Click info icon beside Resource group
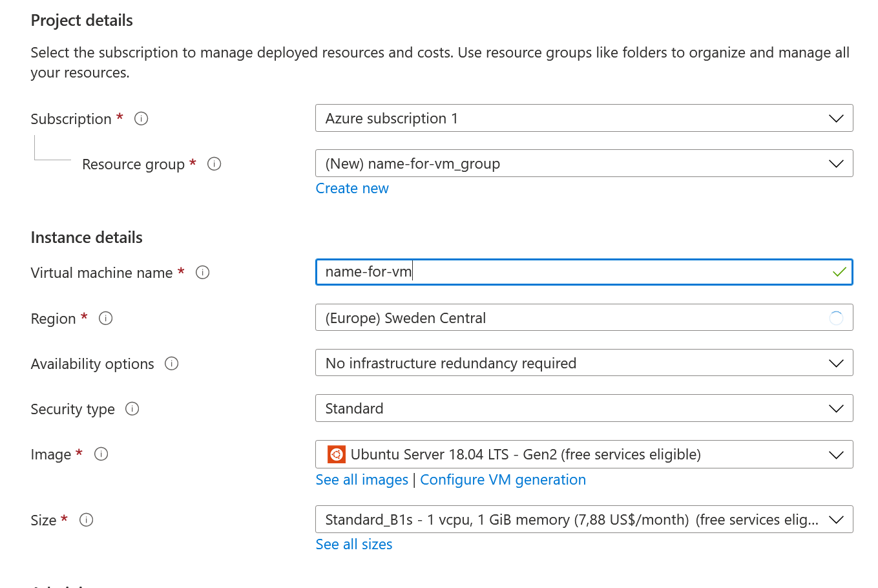878x588 pixels. (214, 164)
